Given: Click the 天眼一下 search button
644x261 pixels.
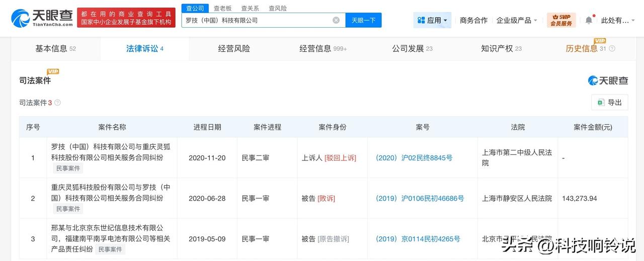Looking at the screenshot, I should click(363, 20).
